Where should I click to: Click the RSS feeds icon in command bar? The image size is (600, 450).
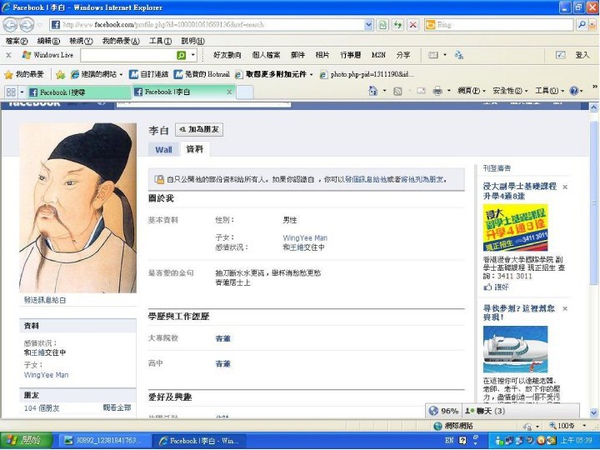click(398, 91)
